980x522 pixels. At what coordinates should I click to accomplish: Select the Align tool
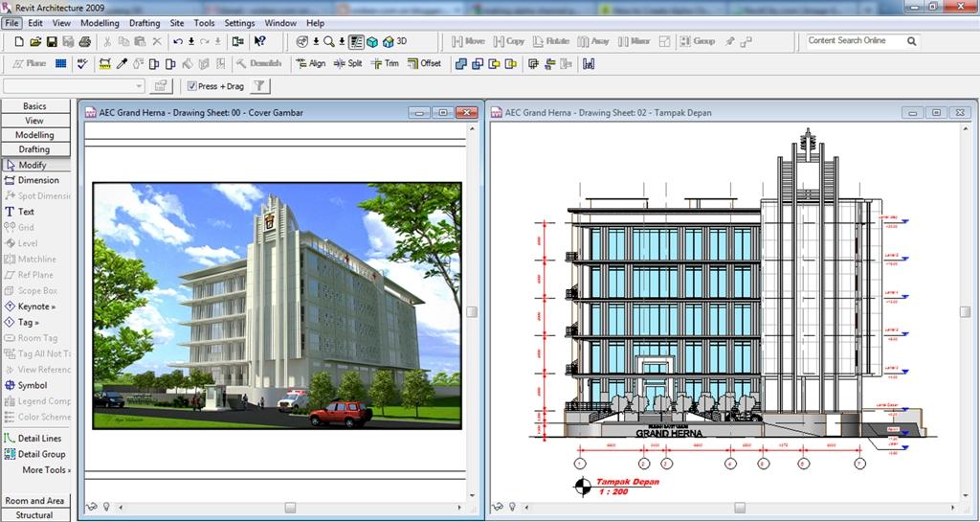click(x=310, y=63)
